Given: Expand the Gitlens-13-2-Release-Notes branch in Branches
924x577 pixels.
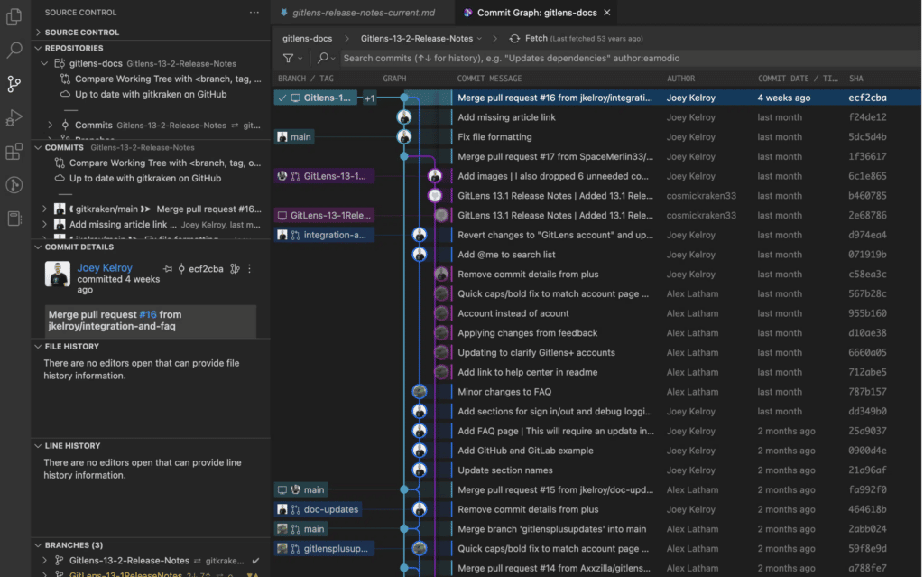Looking at the screenshot, I should pos(45,561).
